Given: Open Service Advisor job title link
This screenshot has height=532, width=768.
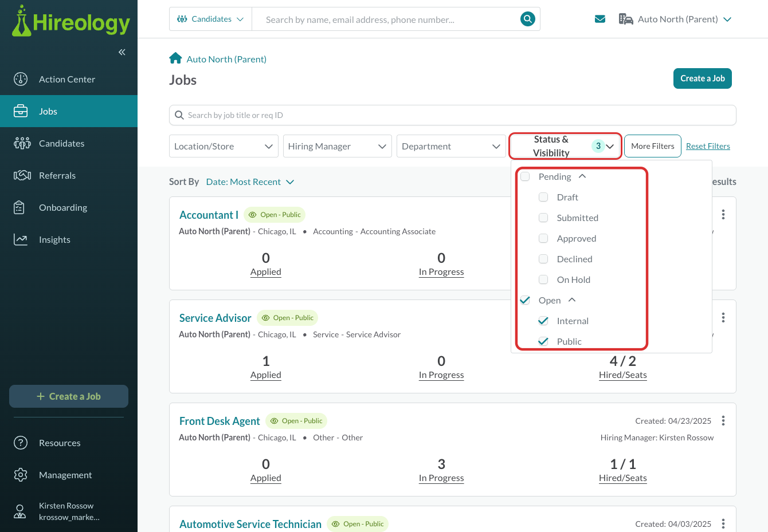Looking at the screenshot, I should pos(215,318).
